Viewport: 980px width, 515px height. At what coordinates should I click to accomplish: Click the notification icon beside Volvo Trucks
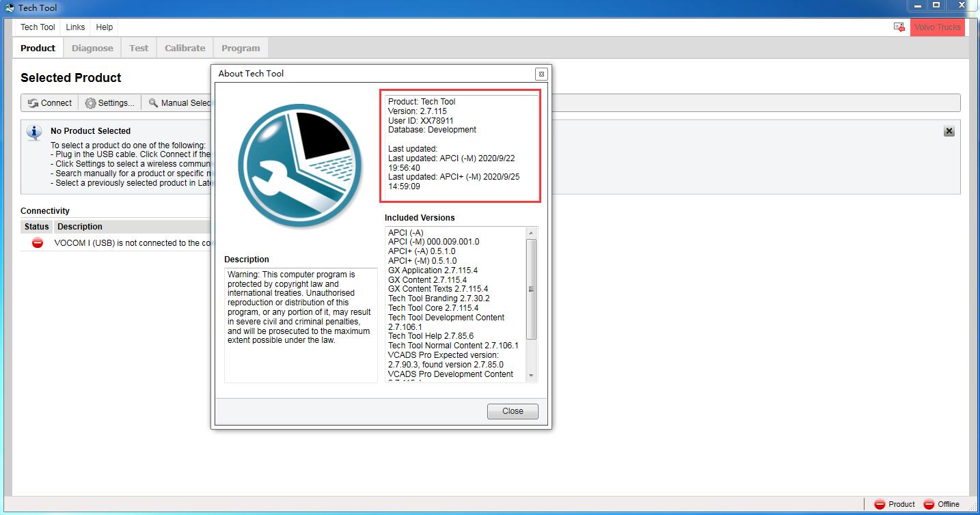click(899, 27)
